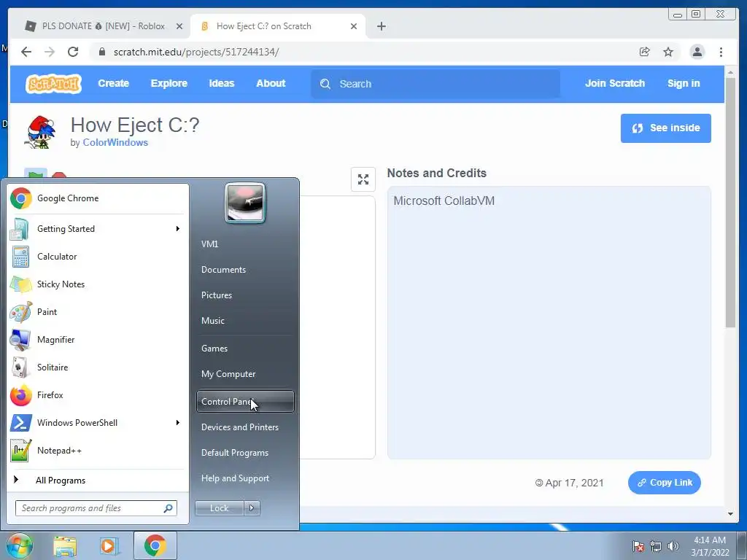Expand Getting Started submenu arrow
The width and height of the screenshot is (747, 560).
[x=178, y=228]
